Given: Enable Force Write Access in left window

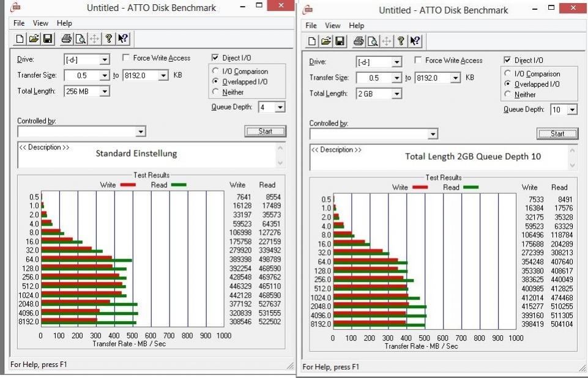Looking at the screenshot, I should pyautogui.click(x=126, y=57).
